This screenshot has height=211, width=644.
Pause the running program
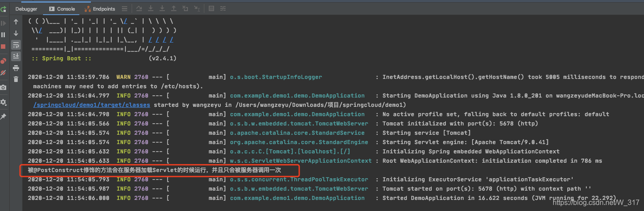(x=3, y=35)
